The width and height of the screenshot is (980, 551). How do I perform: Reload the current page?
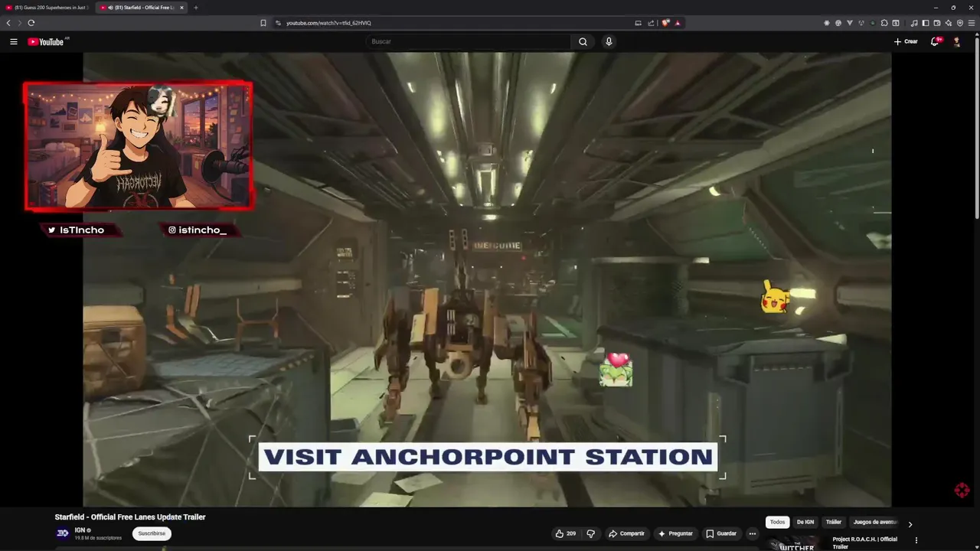(x=31, y=23)
